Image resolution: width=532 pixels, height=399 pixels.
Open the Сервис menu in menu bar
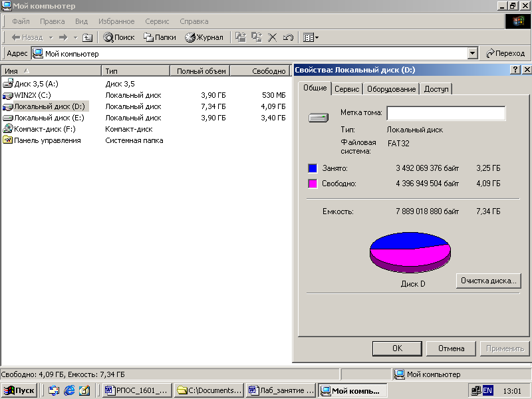(x=157, y=21)
